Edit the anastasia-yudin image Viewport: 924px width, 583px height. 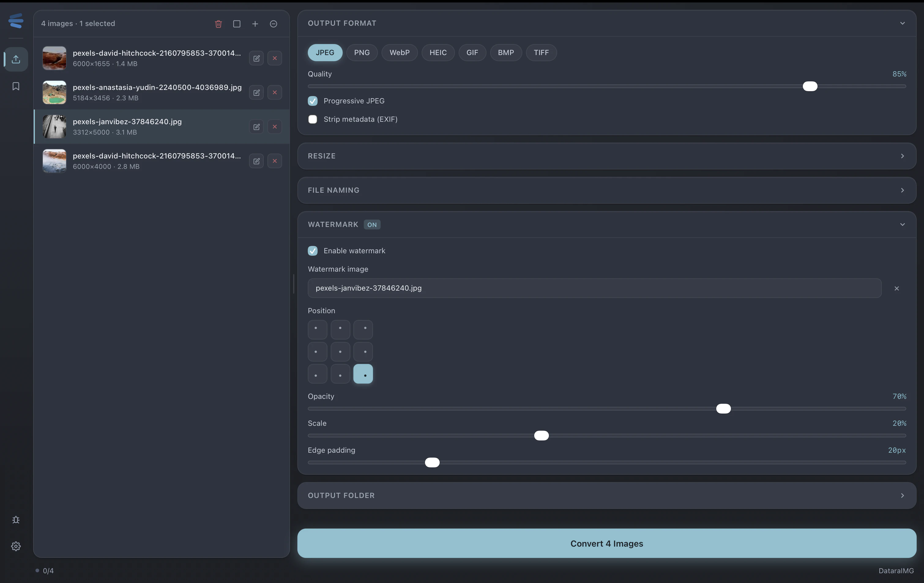(x=256, y=92)
